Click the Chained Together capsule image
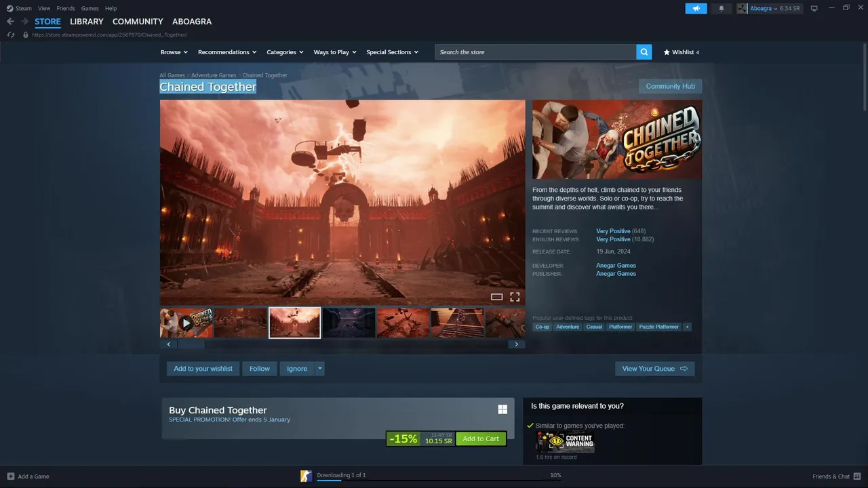This screenshot has height=488, width=868. pos(617,140)
